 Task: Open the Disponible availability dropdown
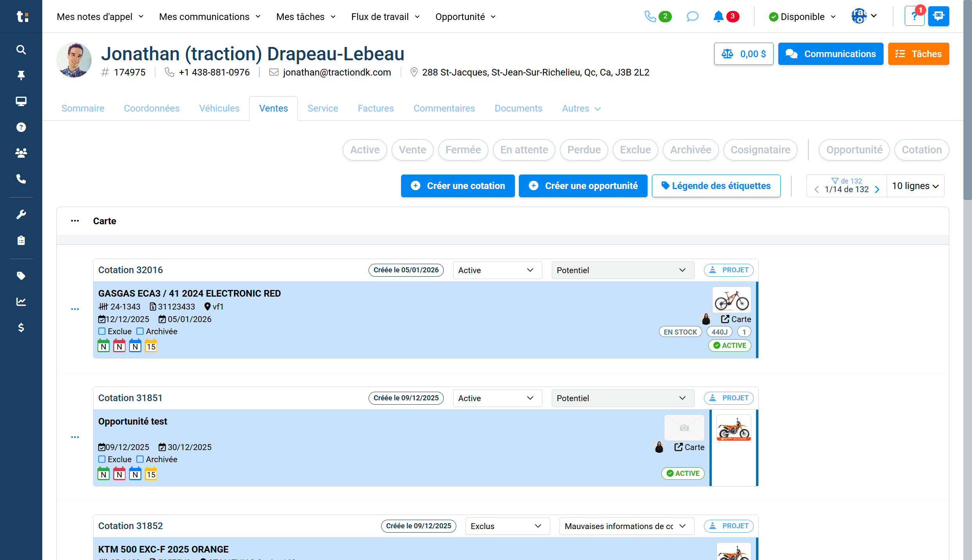click(802, 17)
